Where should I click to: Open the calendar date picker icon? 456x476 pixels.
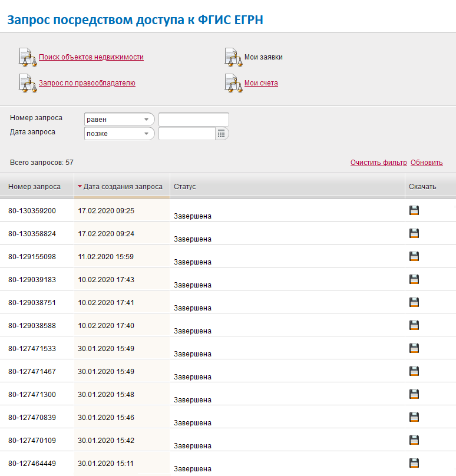point(222,134)
